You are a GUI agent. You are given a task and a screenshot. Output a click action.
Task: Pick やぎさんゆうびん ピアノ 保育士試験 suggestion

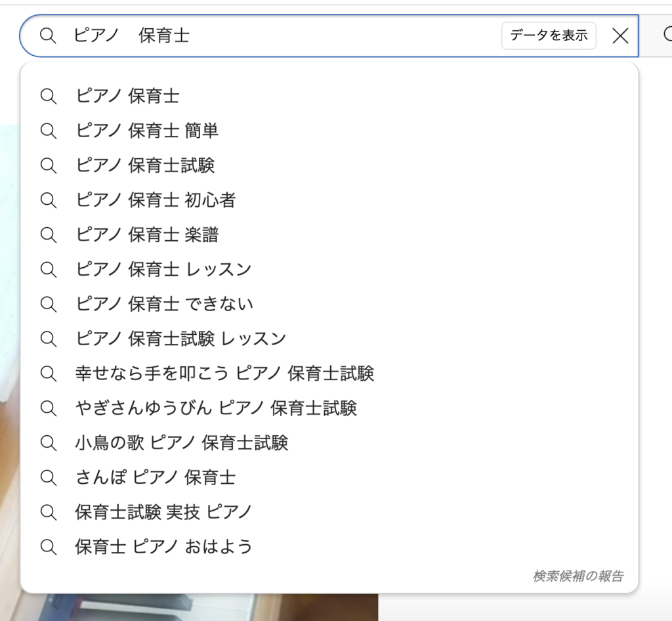click(329, 408)
